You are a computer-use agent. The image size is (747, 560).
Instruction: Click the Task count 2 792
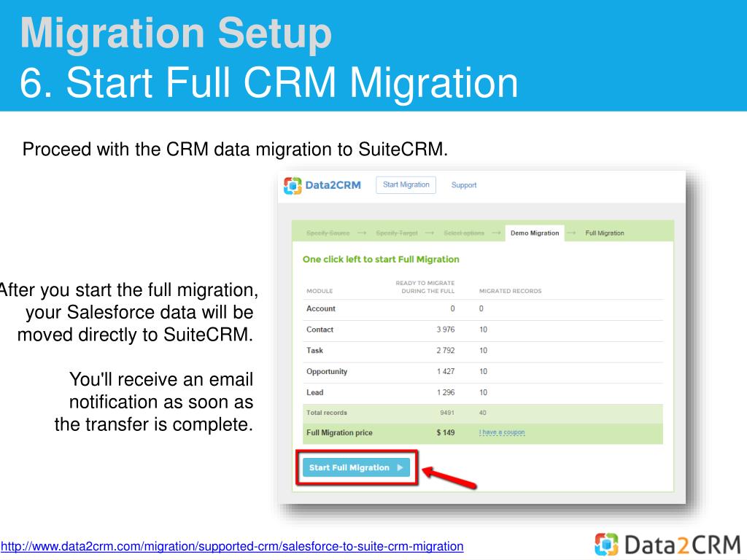[x=446, y=351]
